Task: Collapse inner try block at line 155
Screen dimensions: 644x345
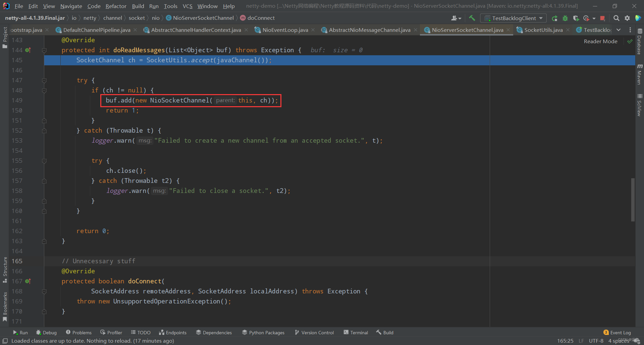Action: 44,161
